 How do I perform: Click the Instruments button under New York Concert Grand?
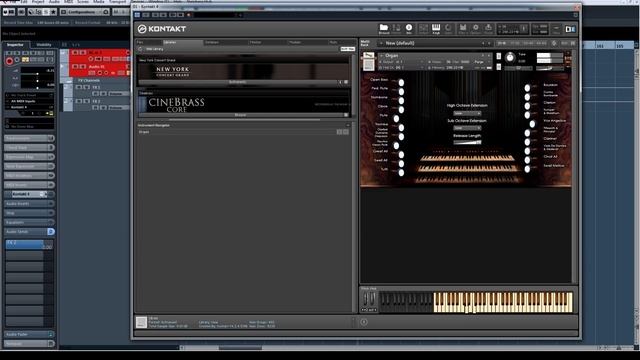[x=238, y=82]
